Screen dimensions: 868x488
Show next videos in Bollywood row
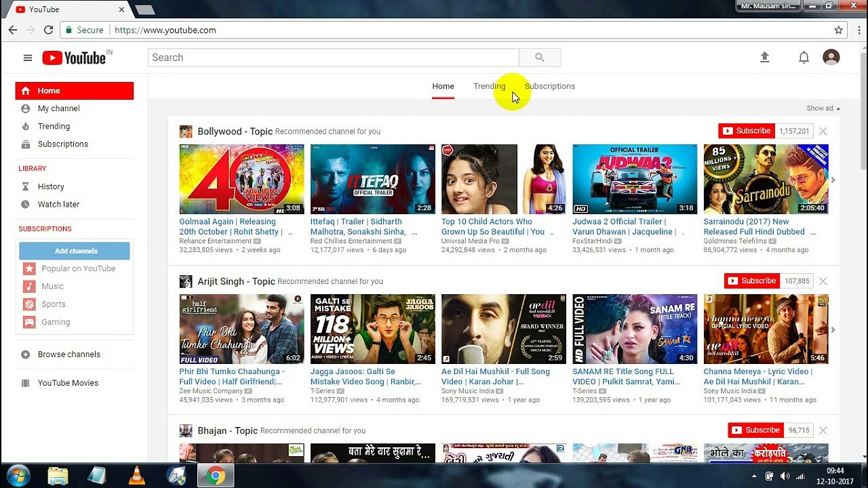point(833,180)
